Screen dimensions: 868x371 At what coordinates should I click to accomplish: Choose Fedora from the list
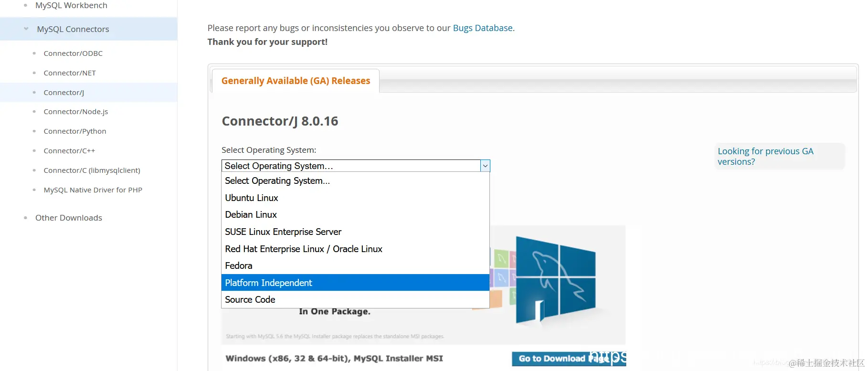click(355, 266)
